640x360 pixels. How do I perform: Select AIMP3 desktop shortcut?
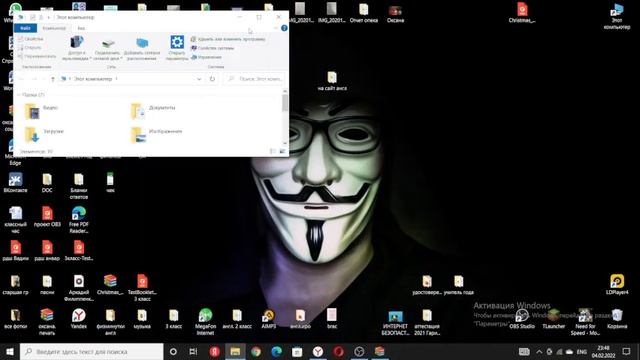click(x=269, y=319)
